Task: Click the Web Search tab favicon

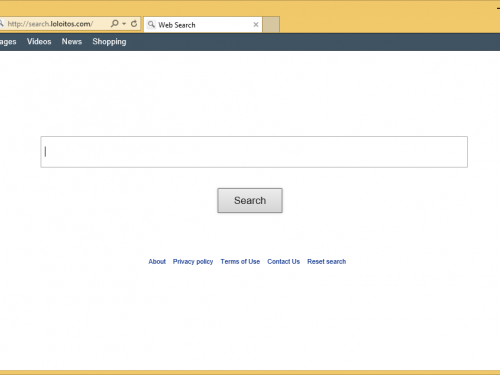Action: point(151,24)
